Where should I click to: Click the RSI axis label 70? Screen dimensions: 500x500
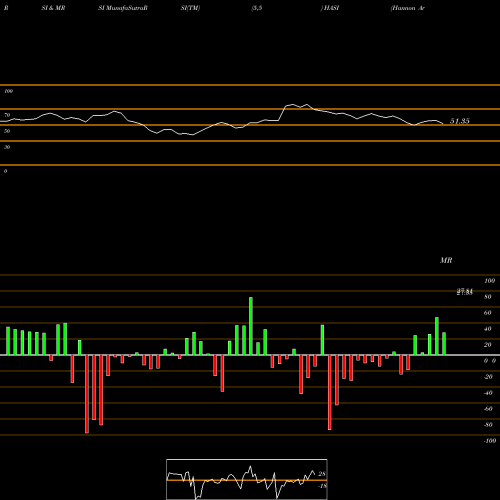[7, 115]
